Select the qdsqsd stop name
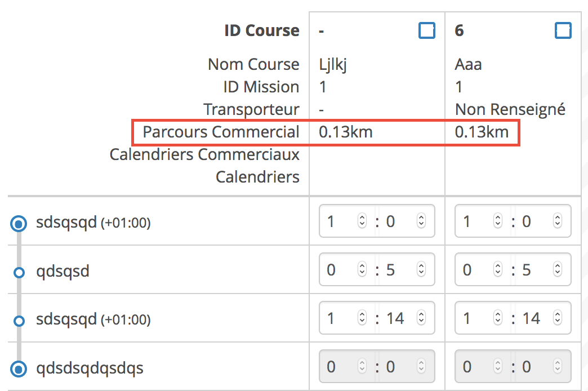The width and height of the screenshot is (588, 391). tap(63, 272)
